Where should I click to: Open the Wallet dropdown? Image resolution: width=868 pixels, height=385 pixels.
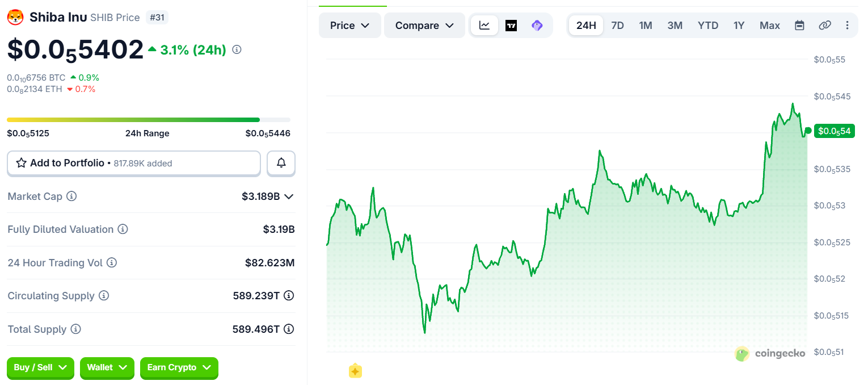coord(107,368)
